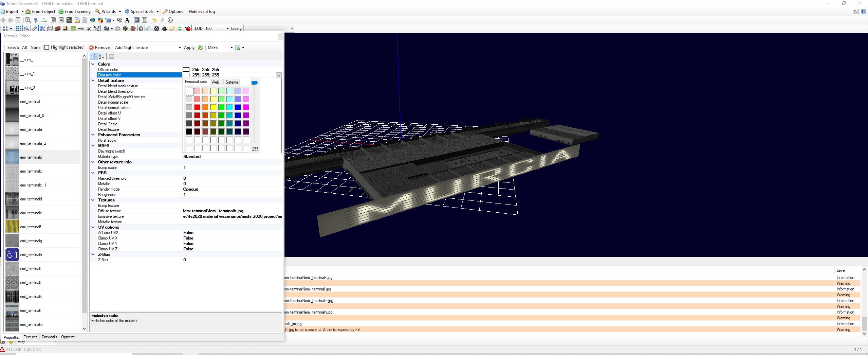This screenshot has width=868, height=355.
Task: Pick the pure red swatch in the palette
Action: (x=197, y=107)
